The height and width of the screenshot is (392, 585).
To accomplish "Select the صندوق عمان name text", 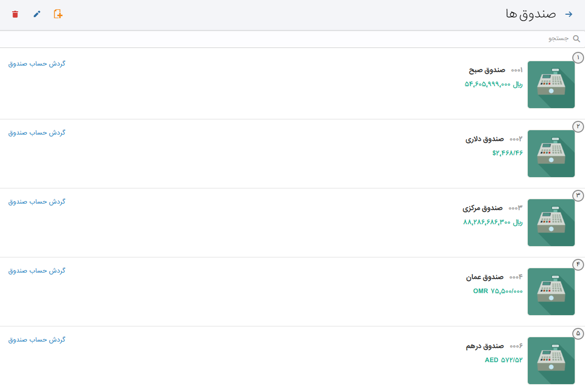I will pos(485,277).
